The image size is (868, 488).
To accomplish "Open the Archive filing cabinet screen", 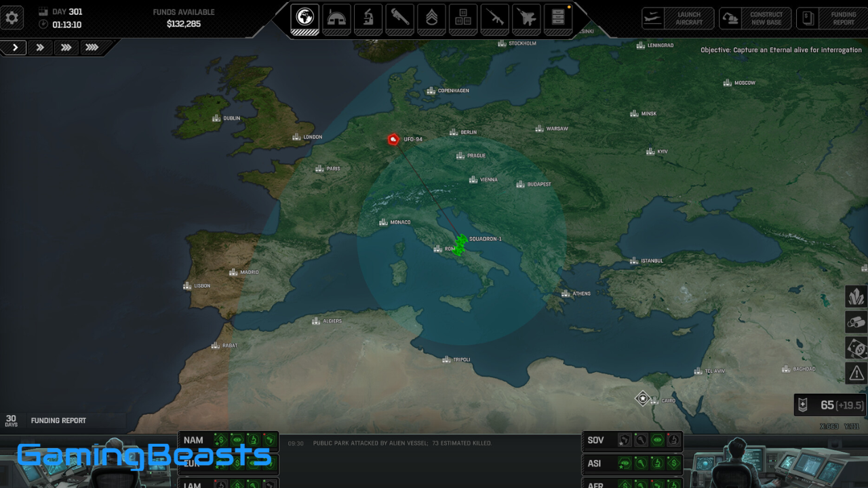I will (x=557, y=18).
